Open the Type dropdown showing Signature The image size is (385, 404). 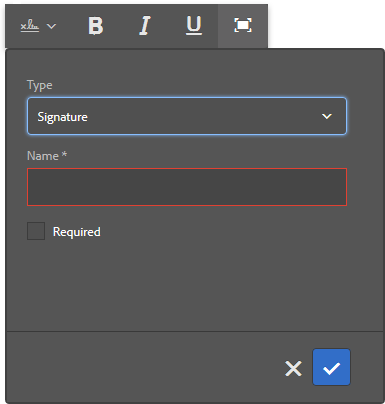(187, 116)
